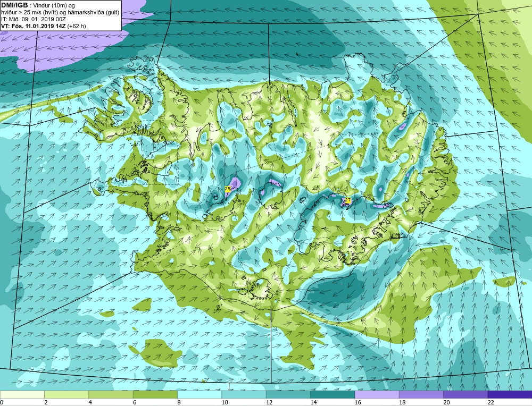
Task: Select the 10–12 m/s turquoise swatch
Action: click(x=244, y=394)
